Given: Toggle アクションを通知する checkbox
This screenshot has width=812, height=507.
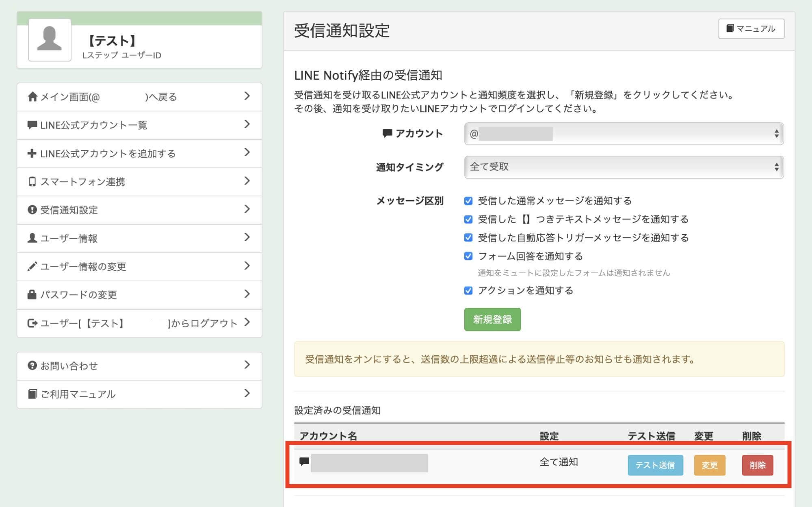Looking at the screenshot, I should [468, 291].
